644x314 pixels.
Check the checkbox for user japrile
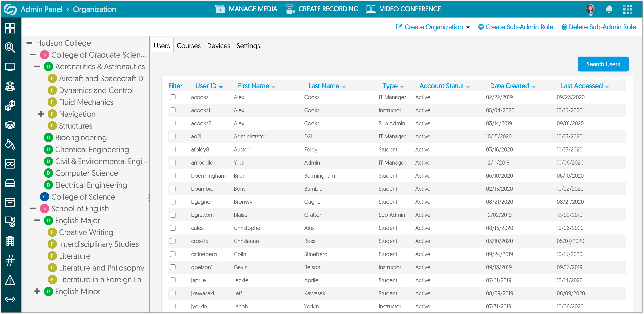click(x=173, y=280)
